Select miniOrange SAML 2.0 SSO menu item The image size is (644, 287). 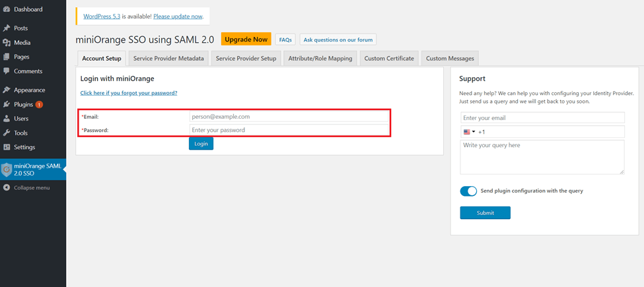[33, 170]
